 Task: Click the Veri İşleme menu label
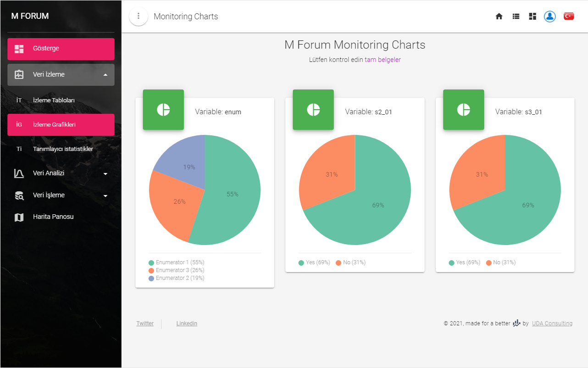coord(49,195)
